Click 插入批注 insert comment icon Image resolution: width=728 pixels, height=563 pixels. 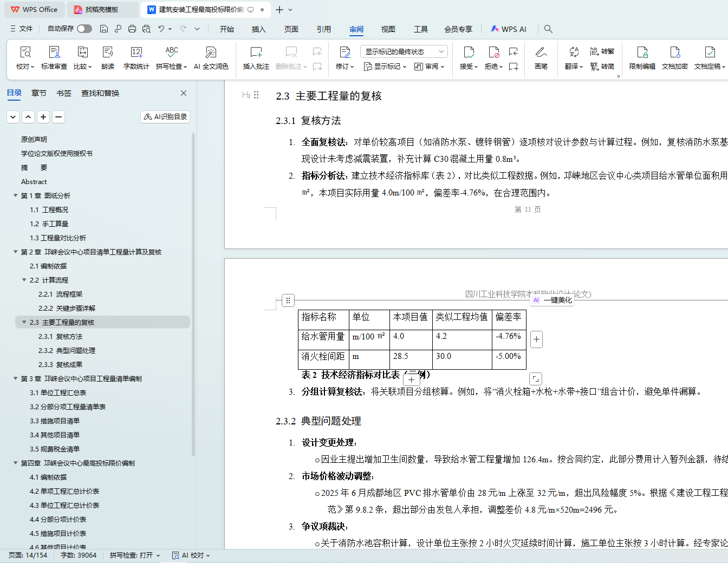tap(256, 53)
